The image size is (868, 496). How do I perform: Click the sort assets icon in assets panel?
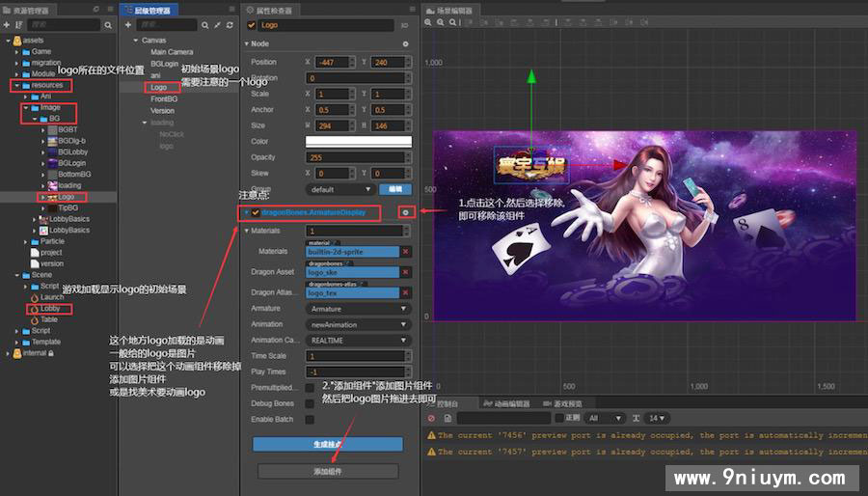[19, 25]
